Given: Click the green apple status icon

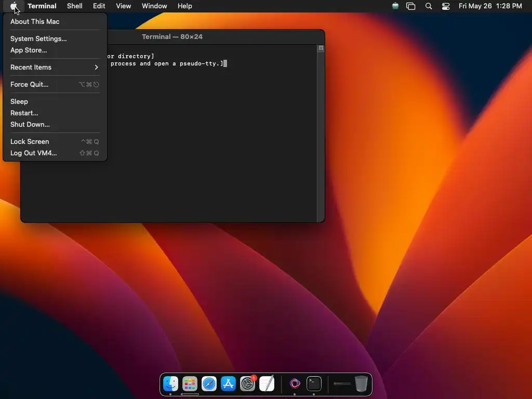Looking at the screenshot, I should 395,6.
